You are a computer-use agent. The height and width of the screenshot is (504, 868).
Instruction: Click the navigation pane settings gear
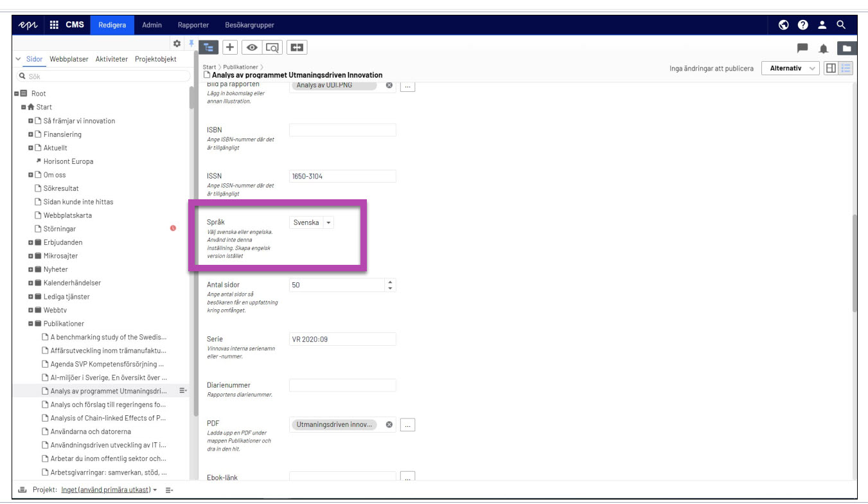[x=177, y=43]
